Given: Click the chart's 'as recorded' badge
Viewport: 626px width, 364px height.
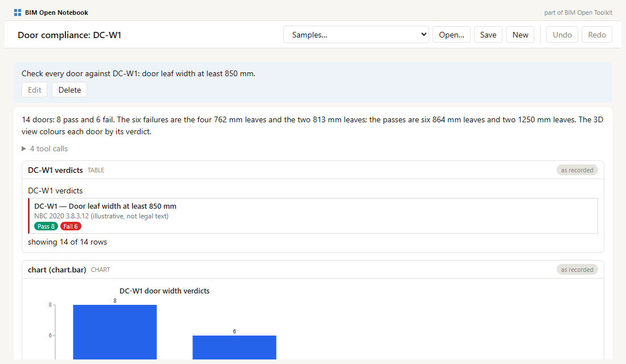Looking at the screenshot, I should coord(577,270).
